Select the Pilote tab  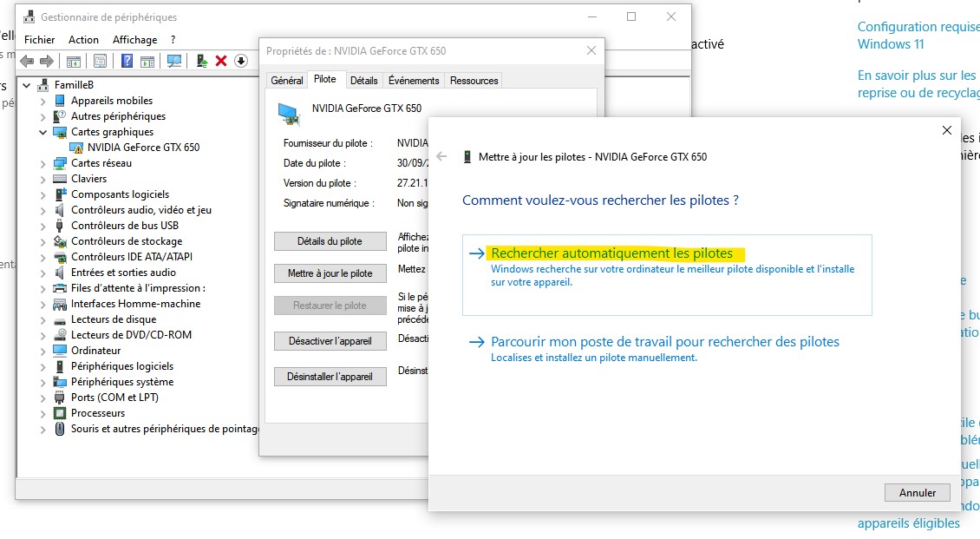click(x=325, y=79)
